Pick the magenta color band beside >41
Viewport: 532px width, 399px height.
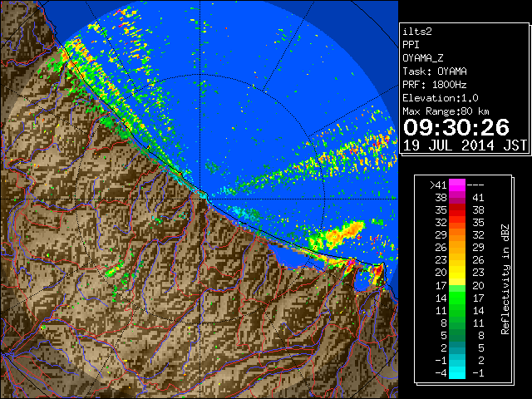pos(457,185)
